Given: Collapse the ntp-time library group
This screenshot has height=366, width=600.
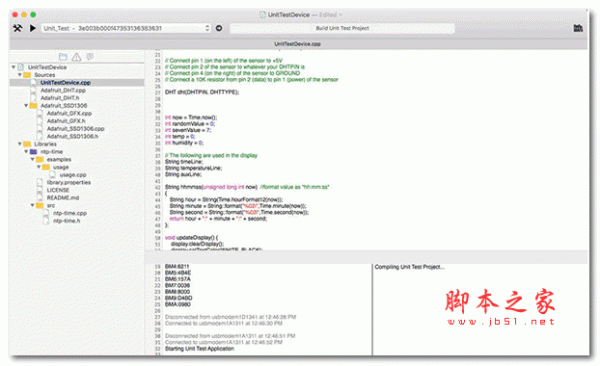Looking at the screenshot, I should (x=26, y=151).
